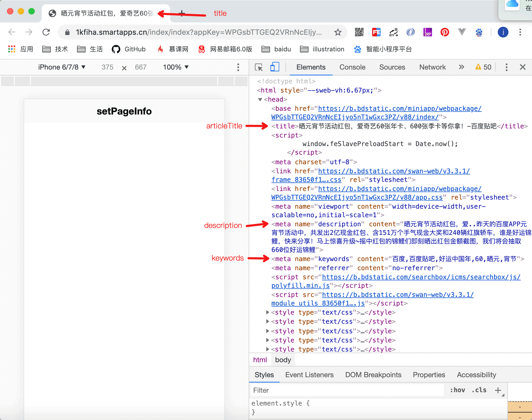Viewport: 532px width, 420px height.
Task: Open the 100% zoom dropdown
Action: pyautogui.click(x=176, y=67)
